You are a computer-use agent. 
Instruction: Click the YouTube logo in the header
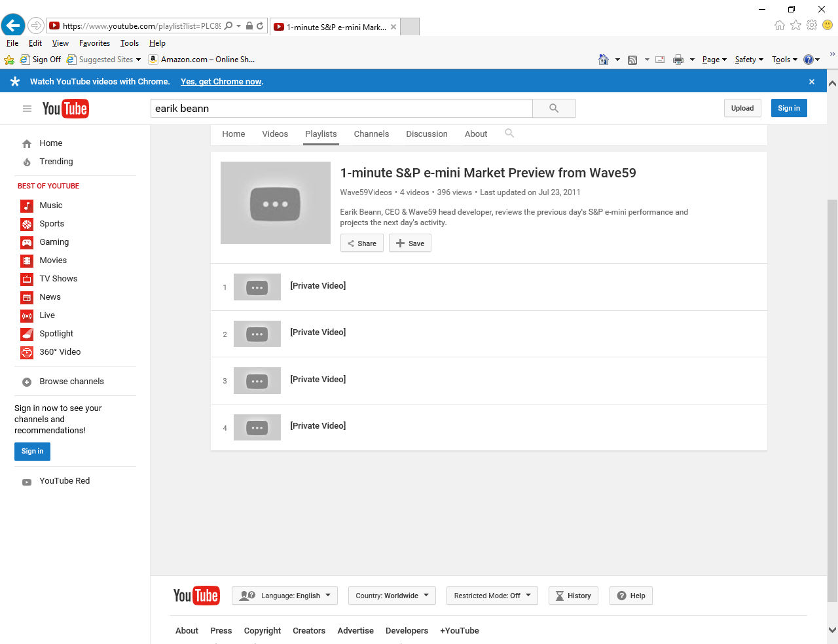tap(65, 109)
